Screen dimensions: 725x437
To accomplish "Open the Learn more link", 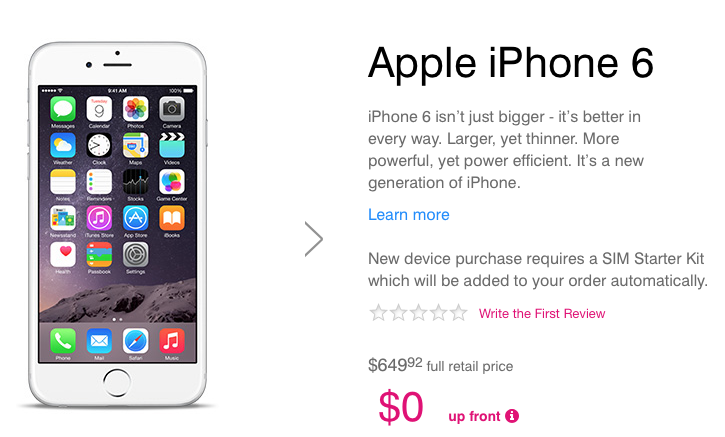I will pos(409,215).
